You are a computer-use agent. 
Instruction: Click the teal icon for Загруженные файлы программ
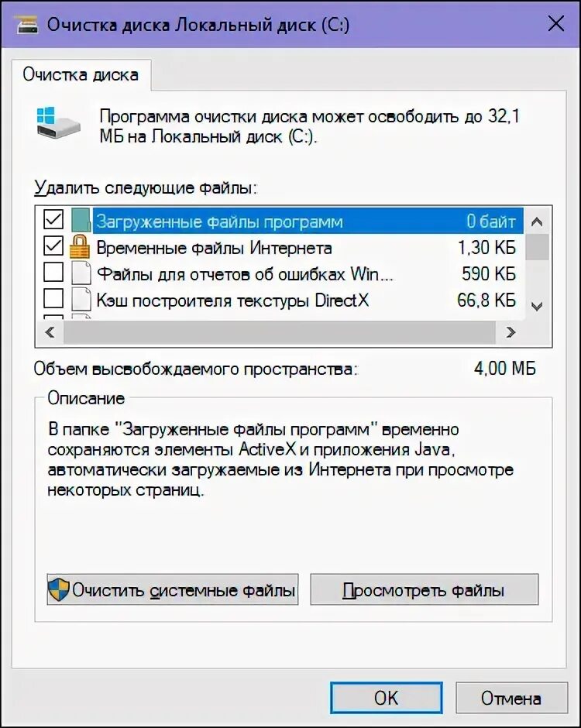point(81,220)
